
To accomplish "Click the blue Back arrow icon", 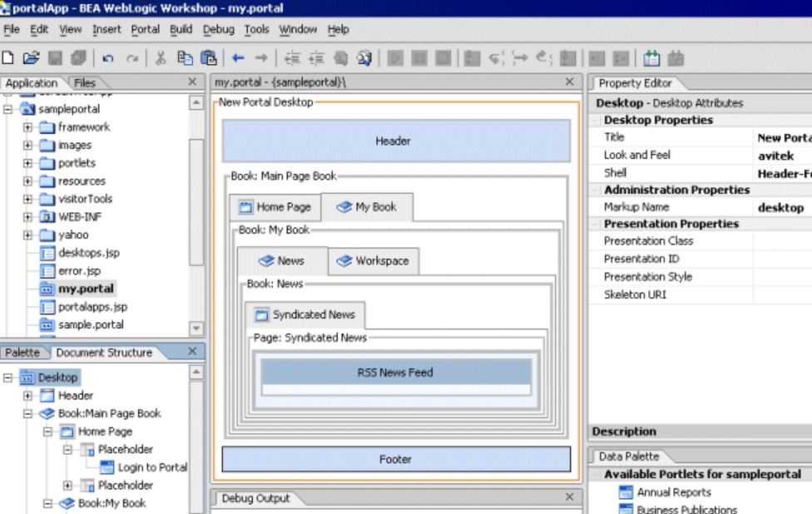I will pos(238,58).
